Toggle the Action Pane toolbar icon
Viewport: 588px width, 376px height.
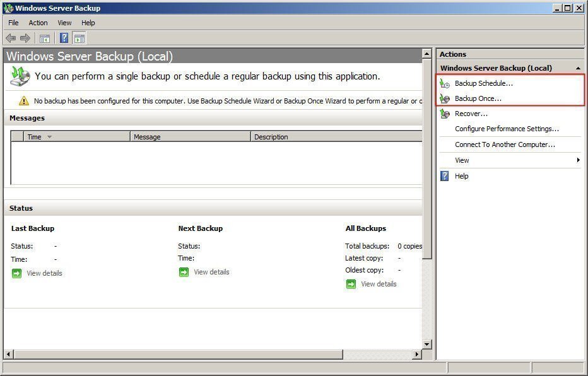(79, 38)
